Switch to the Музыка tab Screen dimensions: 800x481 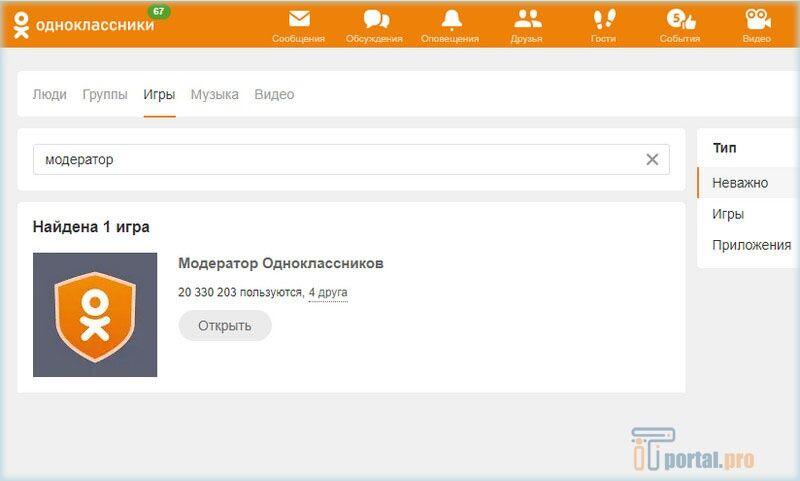[215, 94]
